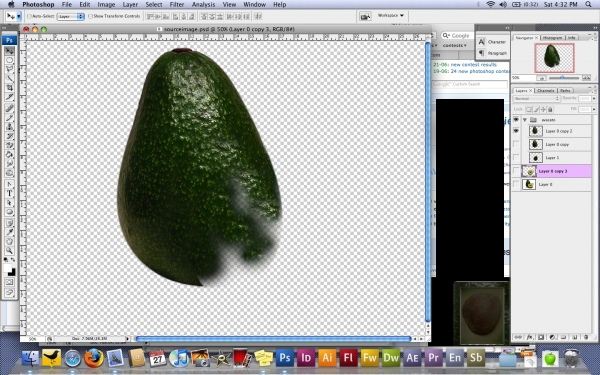Toggle lock all for layer
600x375 pixels.
click(x=550, y=109)
